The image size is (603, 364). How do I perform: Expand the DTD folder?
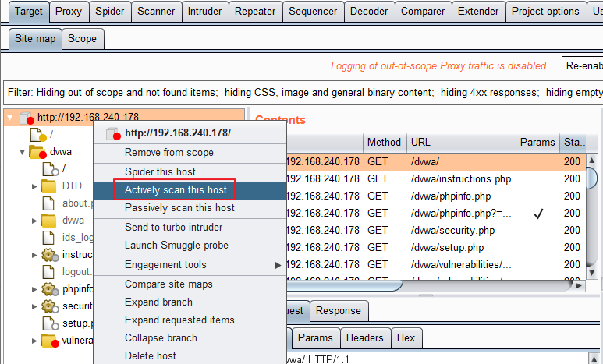pos(34,186)
